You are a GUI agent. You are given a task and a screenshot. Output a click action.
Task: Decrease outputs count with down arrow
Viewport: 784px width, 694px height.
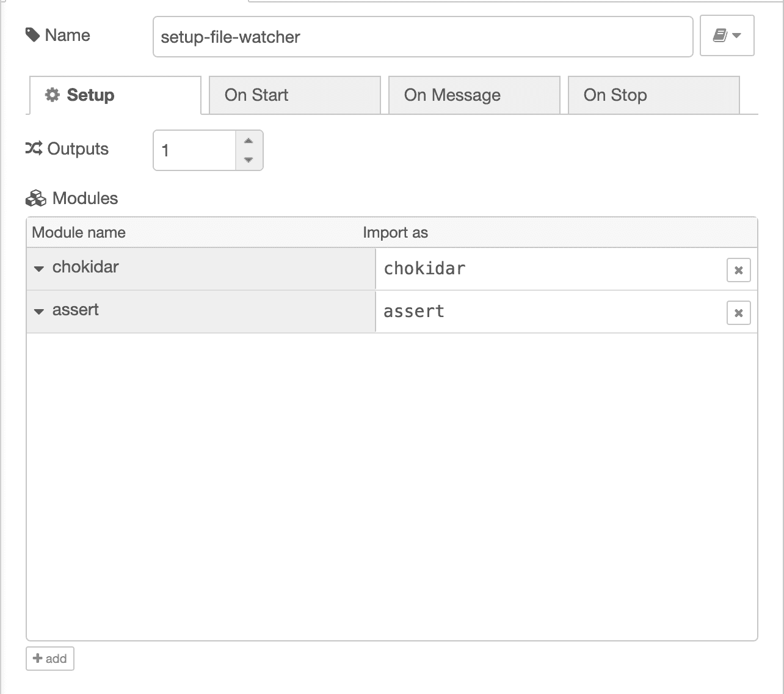pos(249,159)
